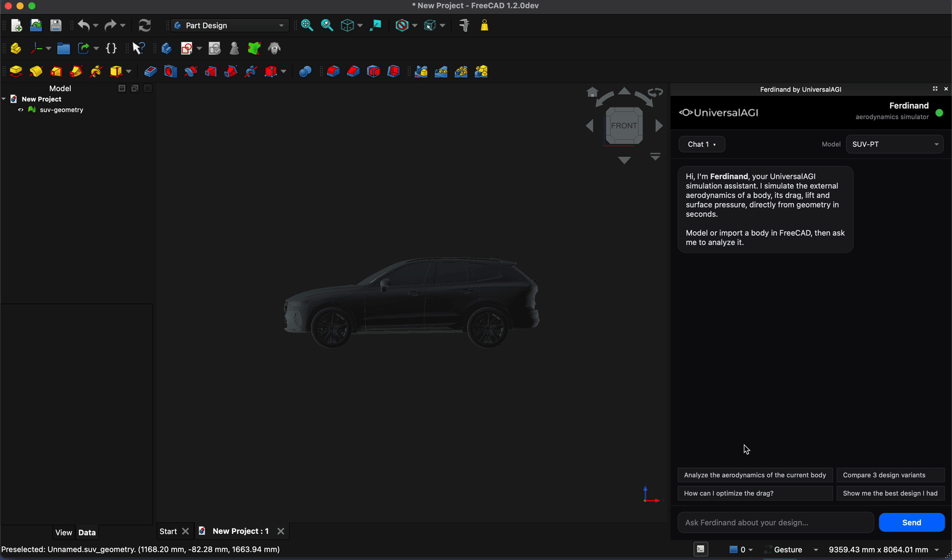Validate the sketch with the checkmark icon
Screen dimensions: 952x560
pos(215,48)
